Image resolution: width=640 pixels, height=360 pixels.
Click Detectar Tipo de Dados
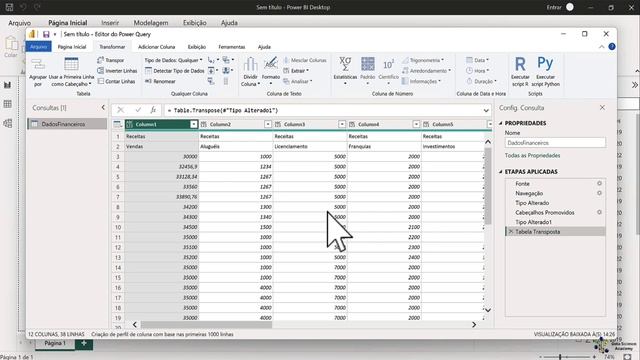[x=174, y=71]
